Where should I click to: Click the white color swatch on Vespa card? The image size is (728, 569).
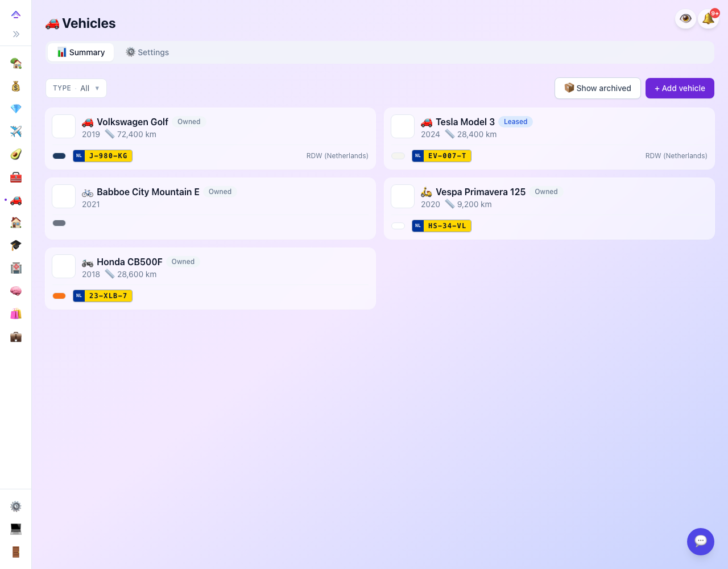pos(398,226)
